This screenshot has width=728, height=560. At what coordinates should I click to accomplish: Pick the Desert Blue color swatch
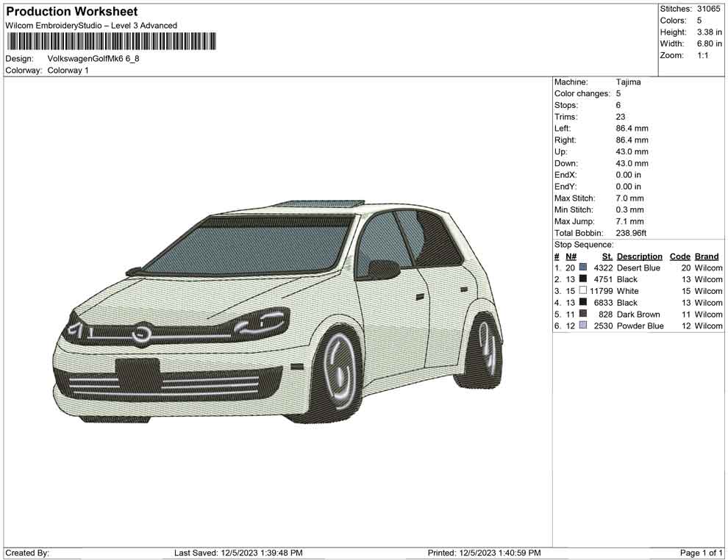coord(583,268)
